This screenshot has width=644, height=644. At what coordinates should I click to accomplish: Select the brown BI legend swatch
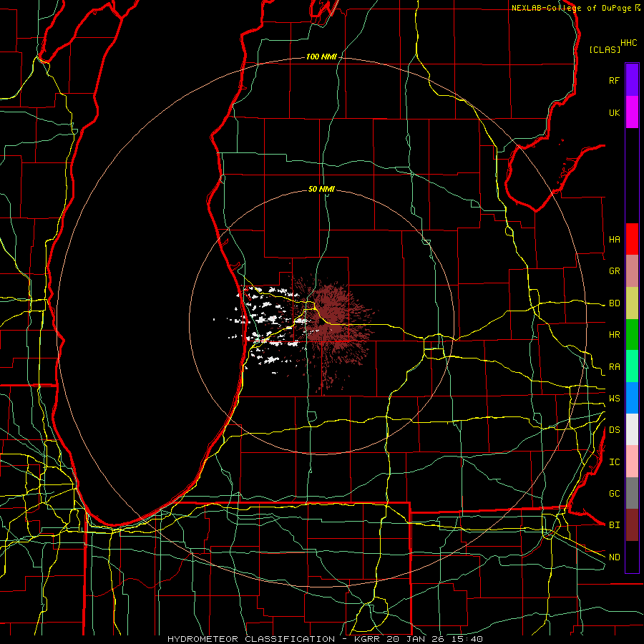(x=632, y=525)
